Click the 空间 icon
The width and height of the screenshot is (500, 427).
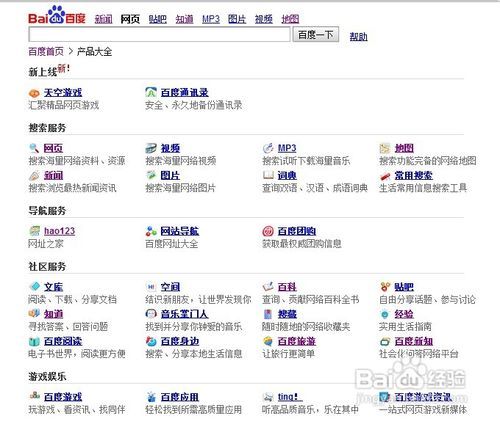151,287
